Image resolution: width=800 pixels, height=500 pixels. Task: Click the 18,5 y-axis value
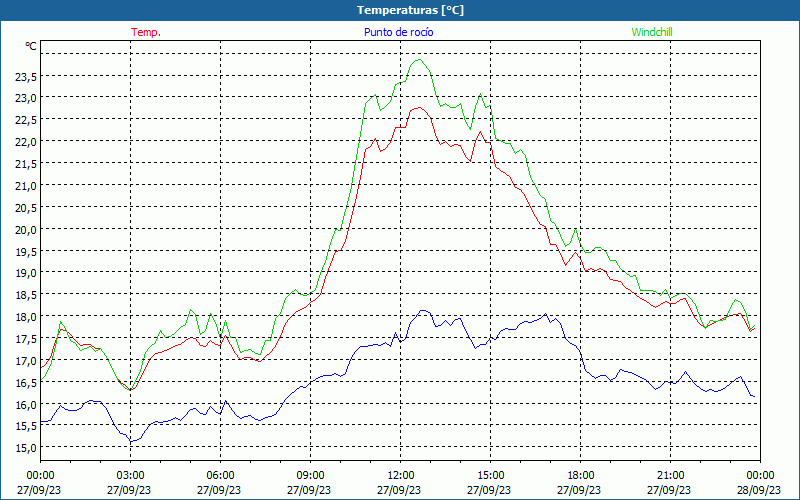pos(26,295)
